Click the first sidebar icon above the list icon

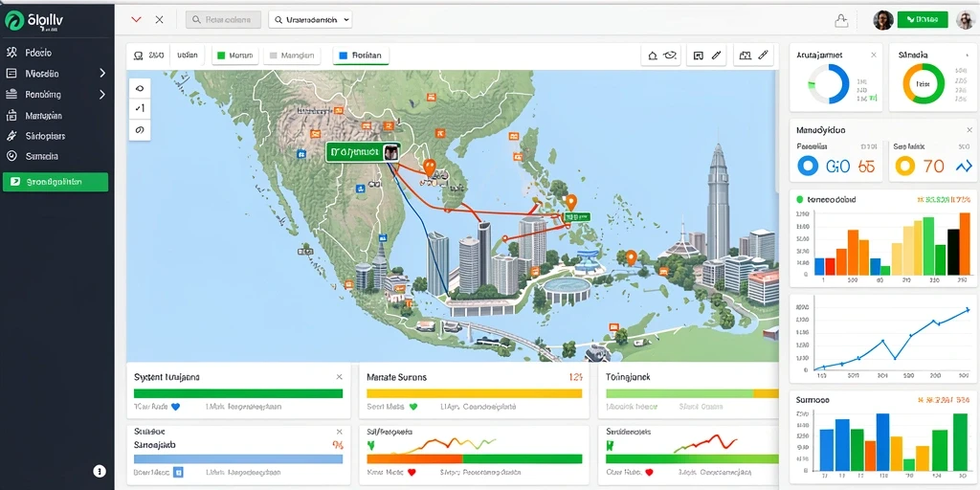[x=11, y=53]
